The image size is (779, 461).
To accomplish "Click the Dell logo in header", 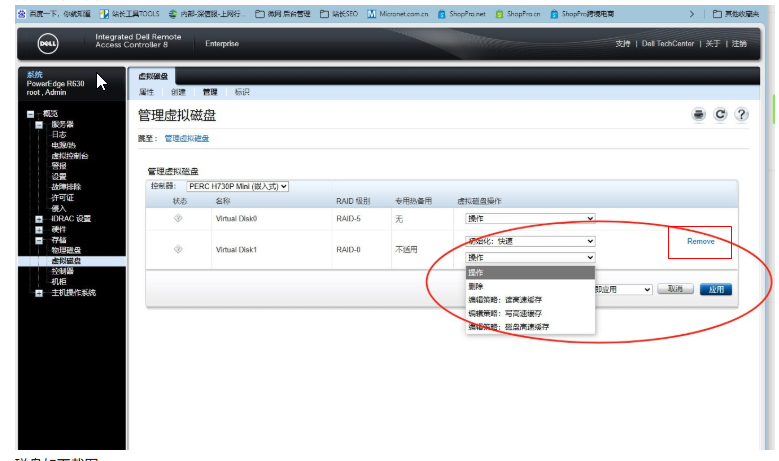I will click(x=47, y=44).
